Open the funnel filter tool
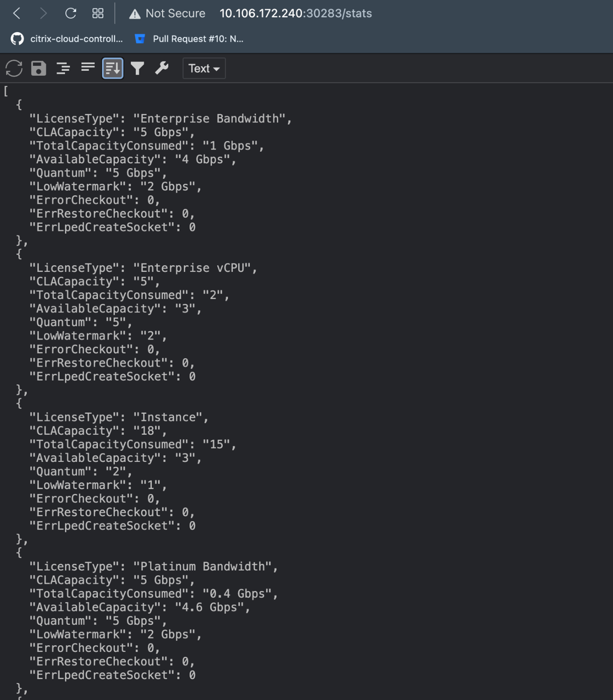Image resolution: width=613 pixels, height=700 pixels. pyautogui.click(x=137, y=68)
